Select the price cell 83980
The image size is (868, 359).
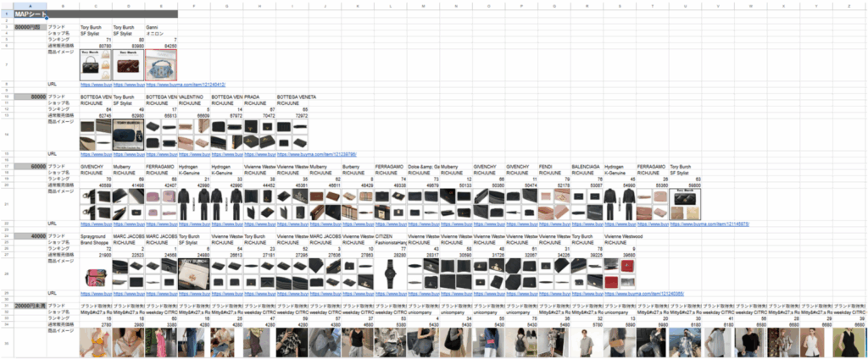[x=129, y=46]
